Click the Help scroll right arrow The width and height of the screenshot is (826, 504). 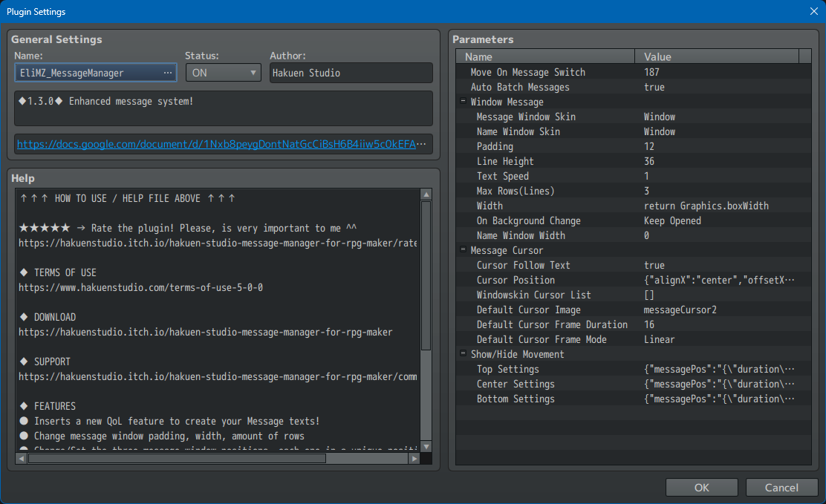(414, 459)
